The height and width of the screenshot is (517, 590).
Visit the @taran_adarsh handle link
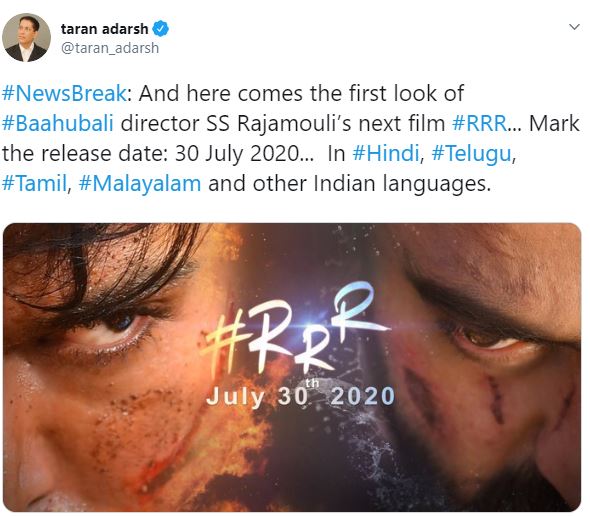coord(110,48)
